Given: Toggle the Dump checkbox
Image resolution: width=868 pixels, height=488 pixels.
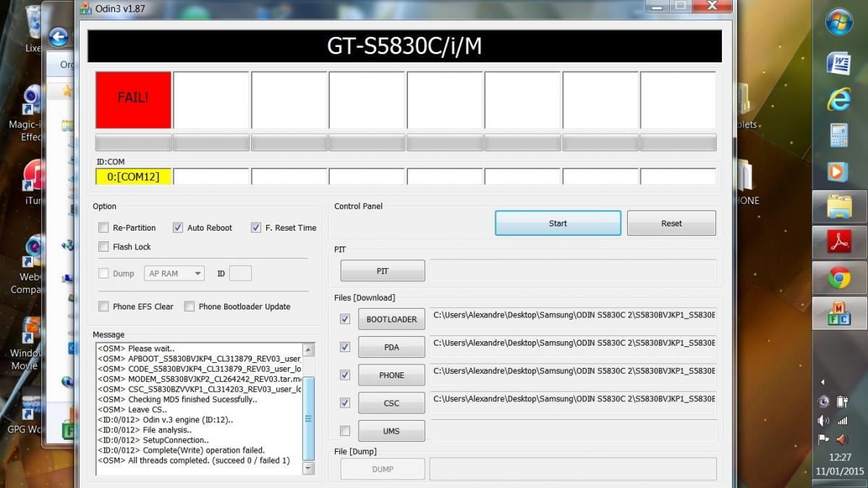Looking at the screenshot, I should tap(103, 273).
